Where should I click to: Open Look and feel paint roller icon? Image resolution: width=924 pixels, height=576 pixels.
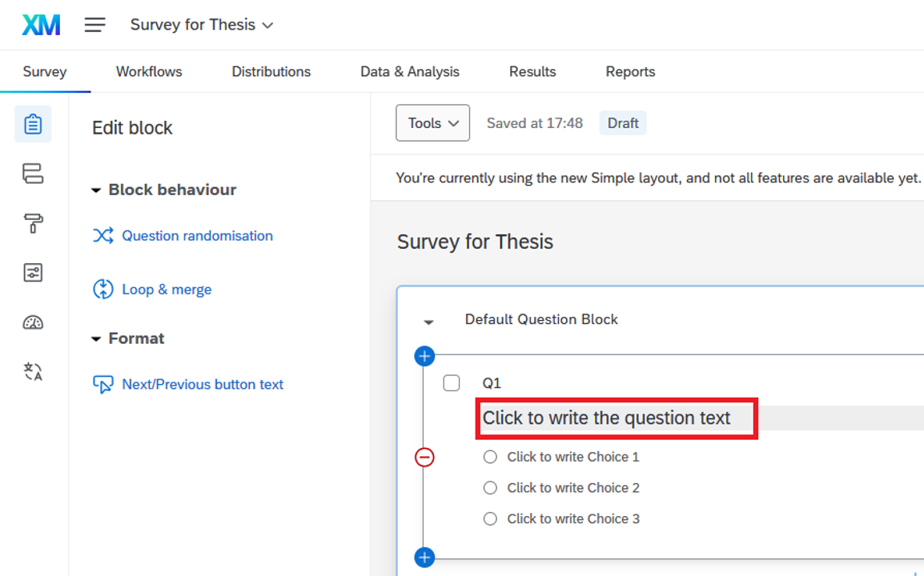[33, 224]
